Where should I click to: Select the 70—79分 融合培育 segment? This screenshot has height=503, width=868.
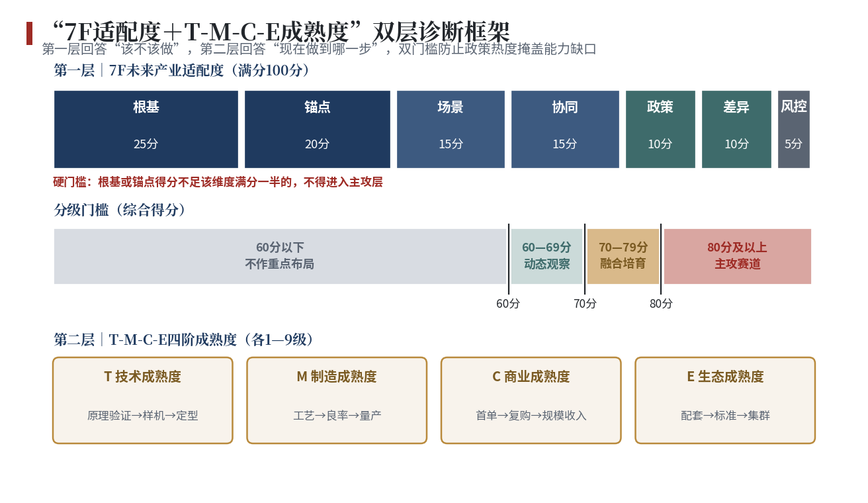coord(623,256)
